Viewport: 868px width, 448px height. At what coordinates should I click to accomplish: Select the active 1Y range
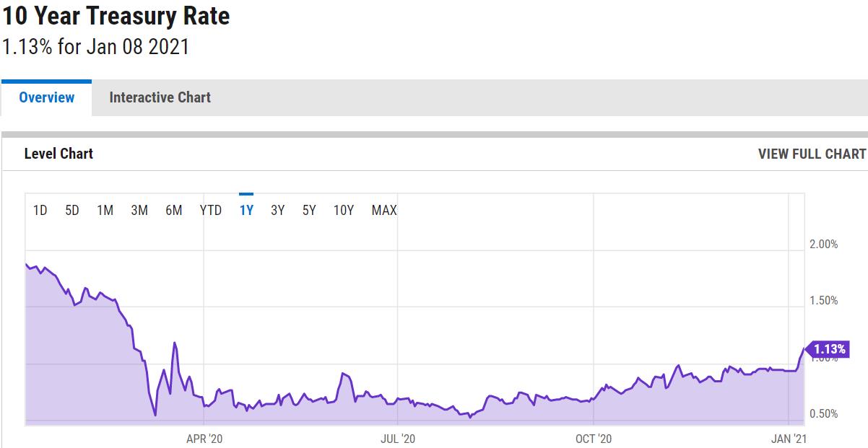(246, 211)
